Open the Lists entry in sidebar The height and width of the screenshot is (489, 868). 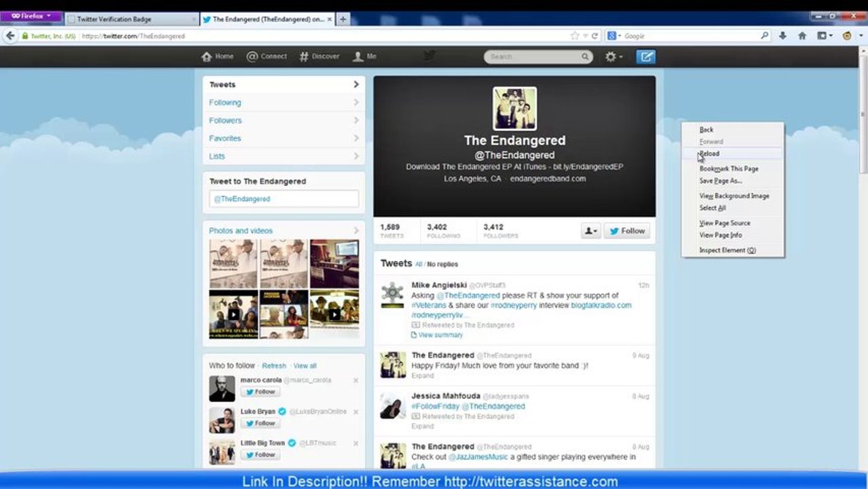click(284, 156)
